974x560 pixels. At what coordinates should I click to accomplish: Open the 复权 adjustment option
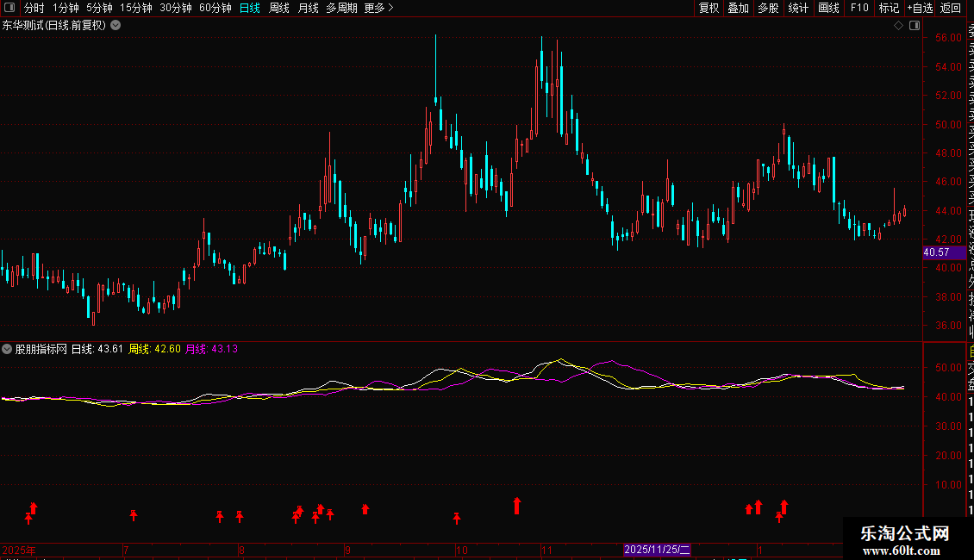(709, 8)
